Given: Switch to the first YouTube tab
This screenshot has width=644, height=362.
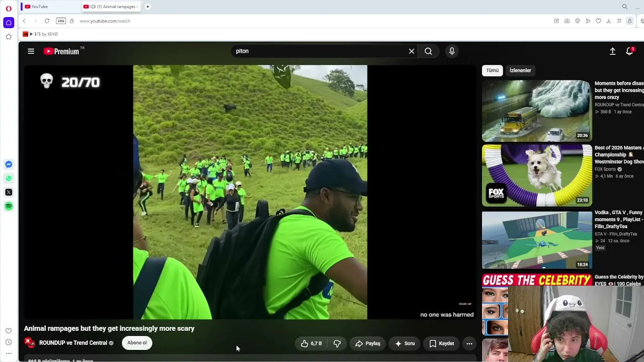Looking at the screenshot, I should click(50, 7).
